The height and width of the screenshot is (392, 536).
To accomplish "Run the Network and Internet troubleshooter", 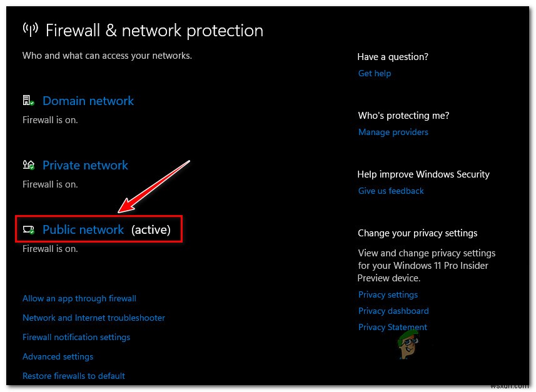I will (x=94, y=318).
